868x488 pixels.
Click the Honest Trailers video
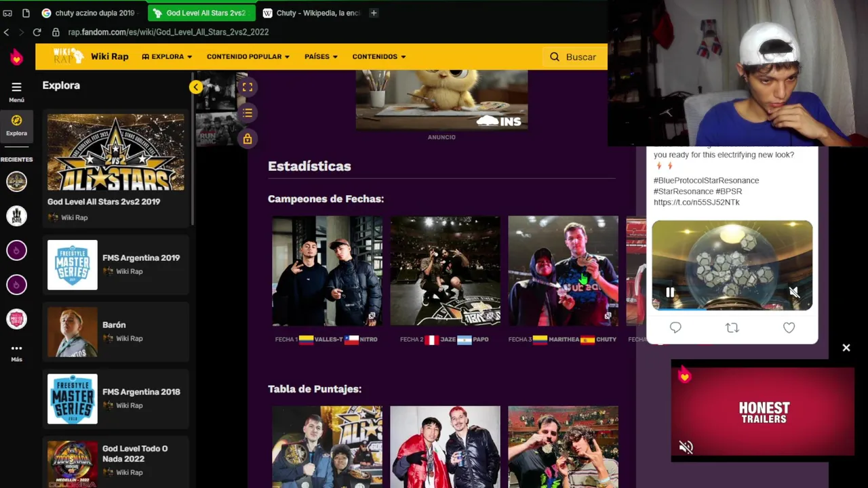(762, 411)
